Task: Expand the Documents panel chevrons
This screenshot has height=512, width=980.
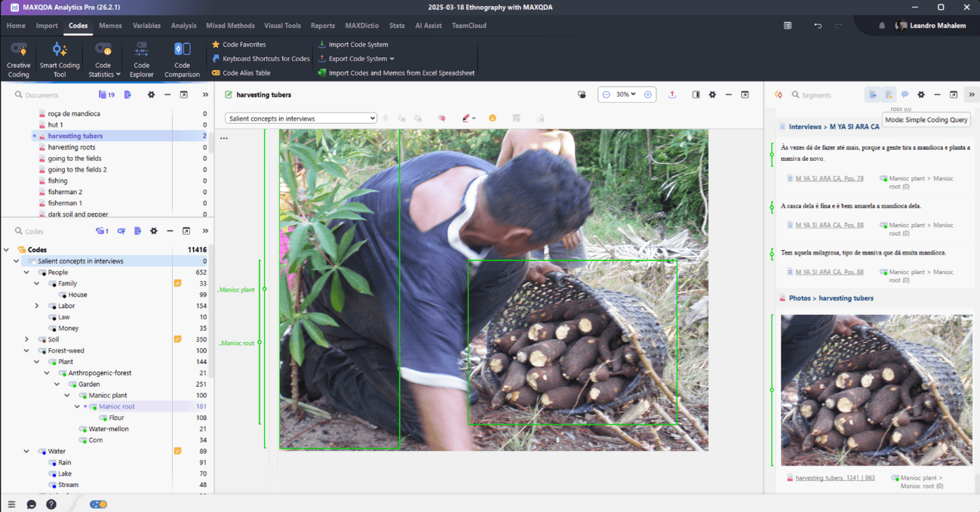Action: pos(205,95)
